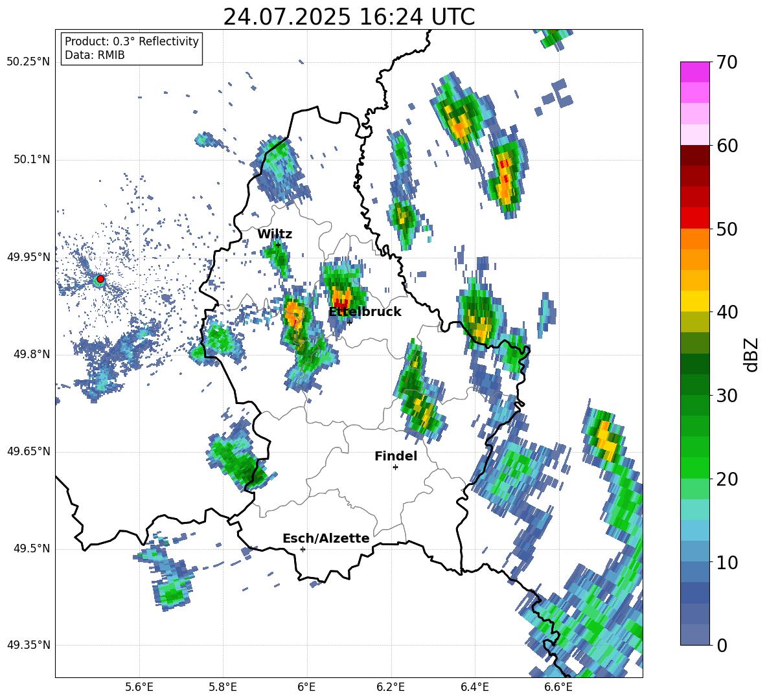Click the 'Product: 0.3° Reflectivity' legend text
The height and width of the screenshot is (700, 767).
tap(132, 41)
